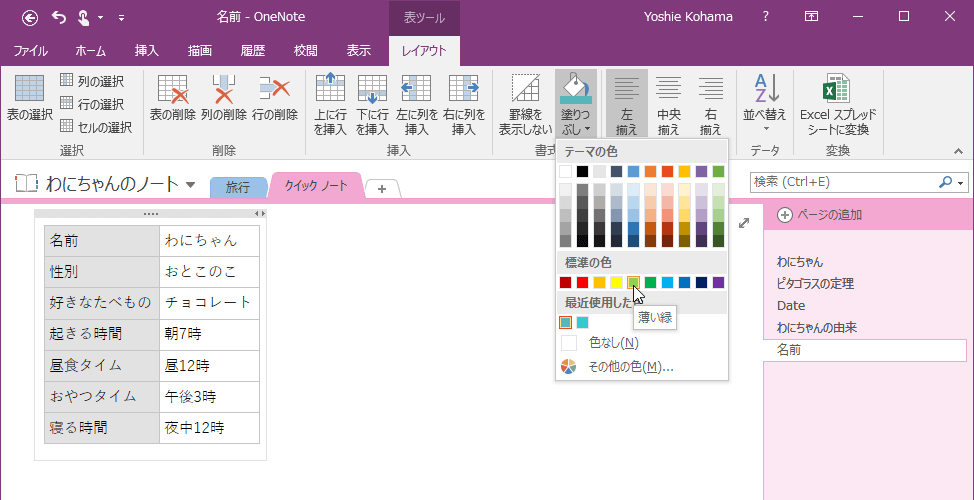The image size is (974, 500).
Task: Pick the red standard color swatch
Action: (x=582, y=283)
